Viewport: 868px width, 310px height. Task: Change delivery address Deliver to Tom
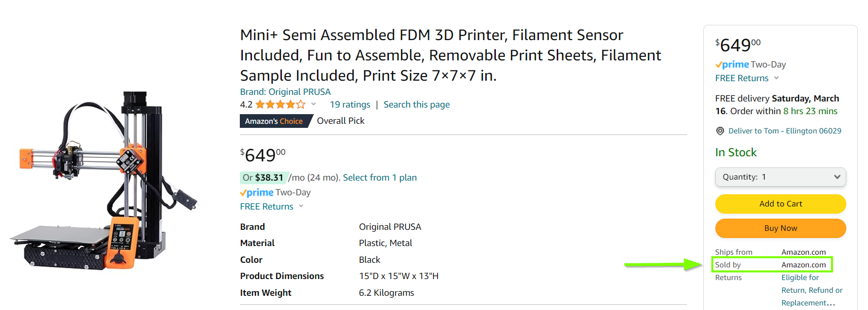784,131
